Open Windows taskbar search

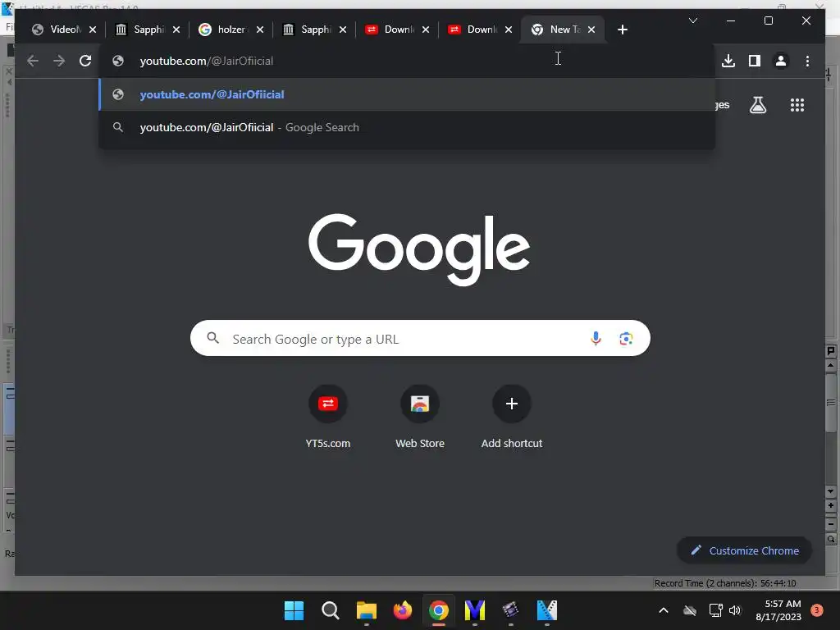point(331,610)
